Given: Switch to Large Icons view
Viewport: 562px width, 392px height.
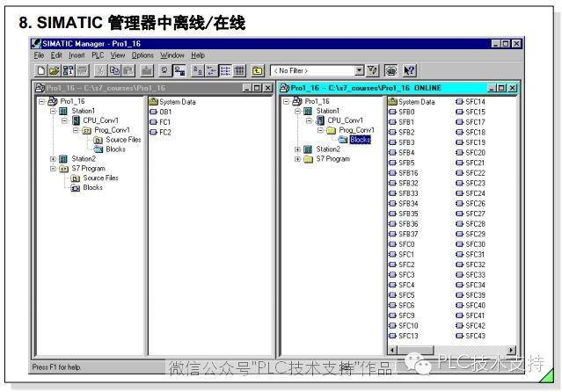Looking at the screenshot, I should (197, 70).
